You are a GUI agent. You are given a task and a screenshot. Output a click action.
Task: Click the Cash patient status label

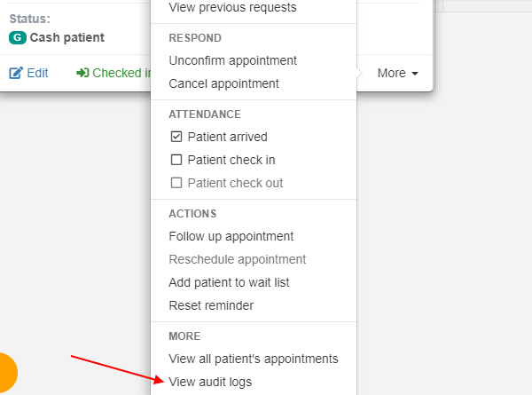pos(66,37)
